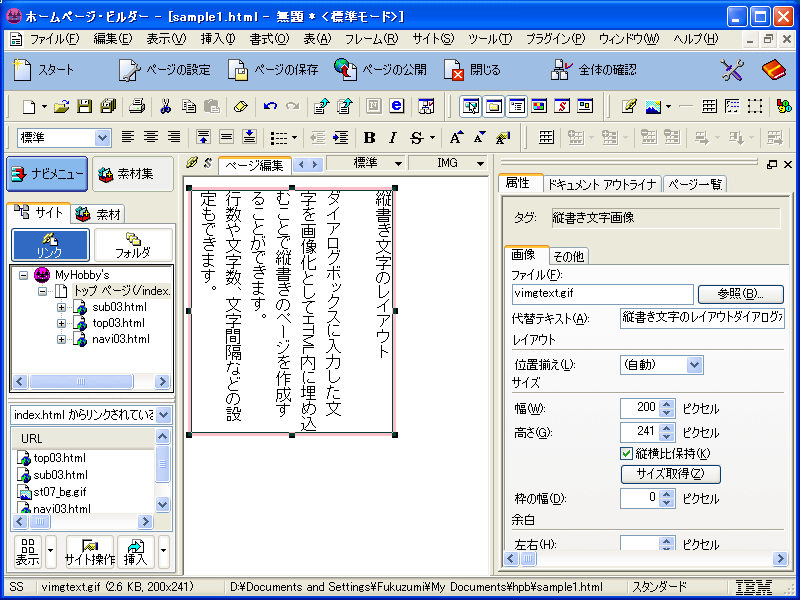Expand the sub03.html tree node

click(x=61, y=307)
